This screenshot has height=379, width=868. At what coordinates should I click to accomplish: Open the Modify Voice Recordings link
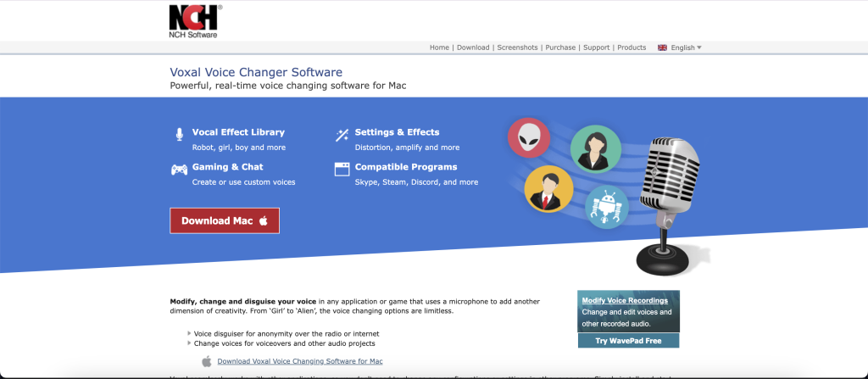625,301
